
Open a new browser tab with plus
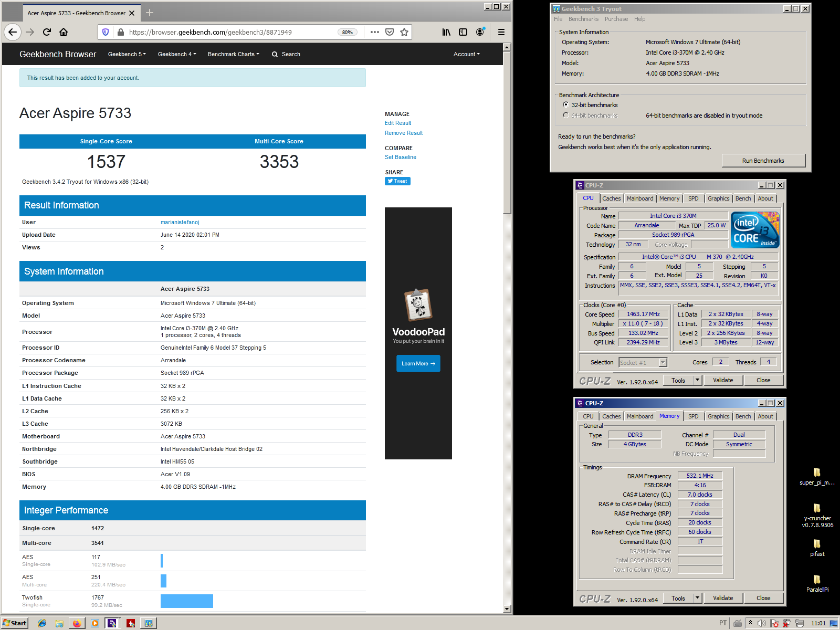tap(150, 13)
